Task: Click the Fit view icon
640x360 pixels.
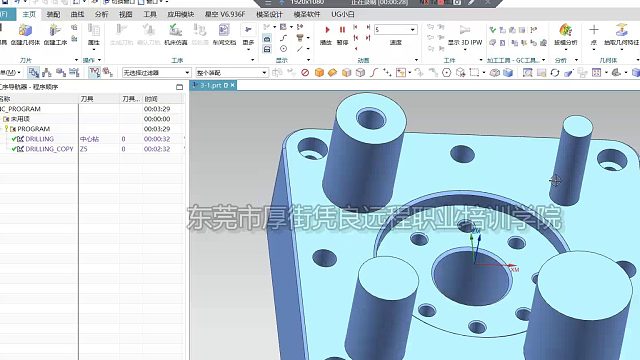Action: coord(527,73)
